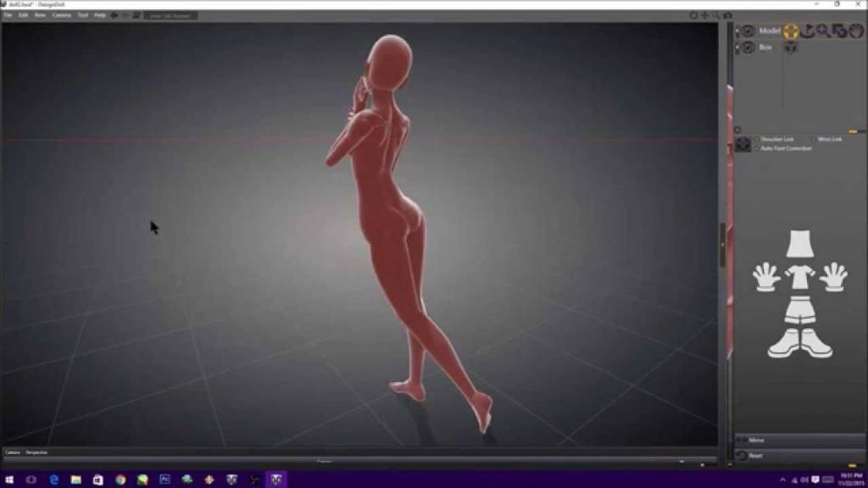Select the shirt torso body part icon
Viewport: 868px width, 488px height.
click(x=799, y=278)
